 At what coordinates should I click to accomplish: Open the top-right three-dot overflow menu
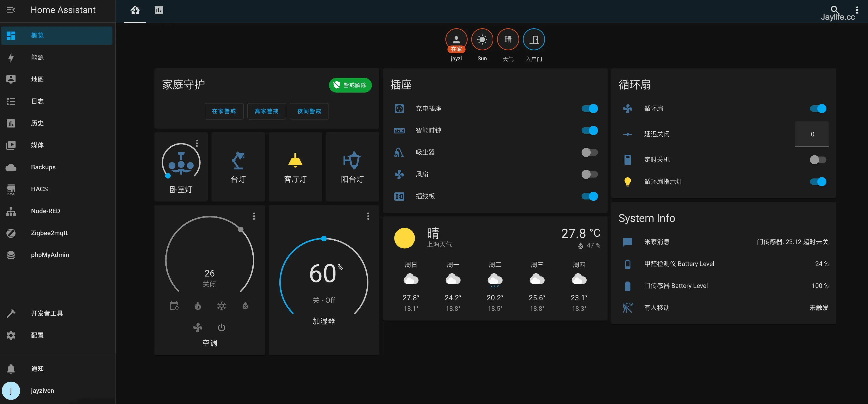click(x=857, y=10)
